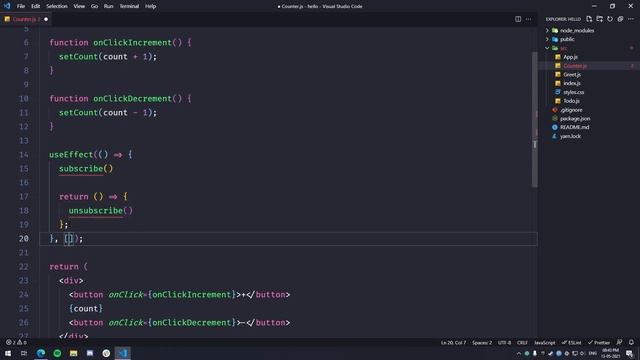Viewport: 640px width, 360px height.
Task: Click Ln 20, Col 7 cursor position
Action: coord(453,342)
